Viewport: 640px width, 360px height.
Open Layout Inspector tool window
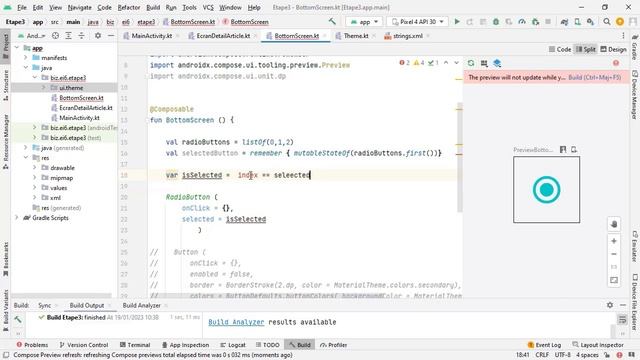coord(598,345)
